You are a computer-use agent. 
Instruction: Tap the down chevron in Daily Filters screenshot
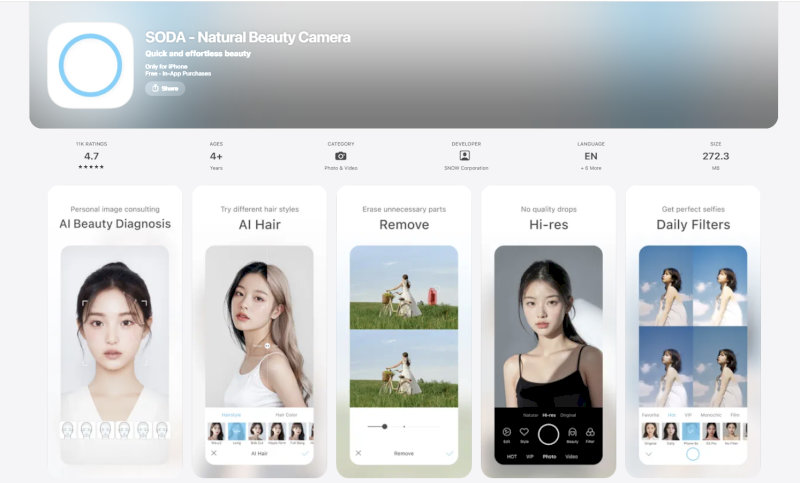(648, 453)
